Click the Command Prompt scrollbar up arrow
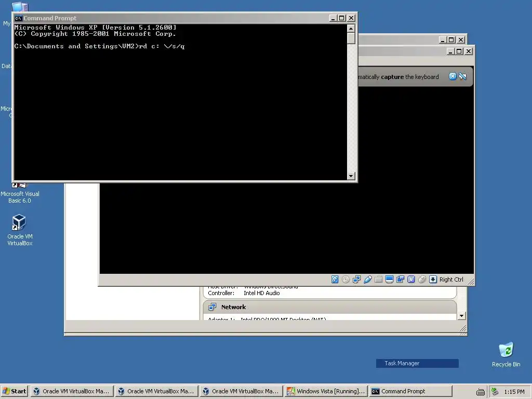The image size is (532, 399). coord(351,28)
